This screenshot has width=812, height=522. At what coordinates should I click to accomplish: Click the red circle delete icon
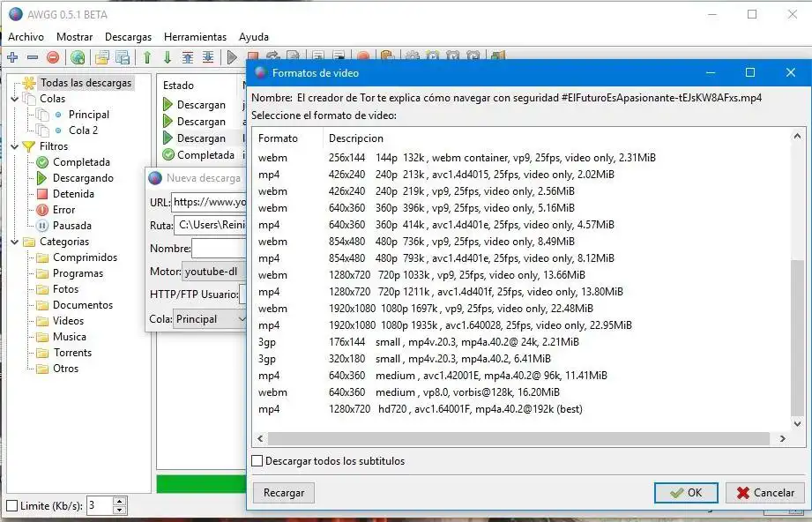point(53,57)
